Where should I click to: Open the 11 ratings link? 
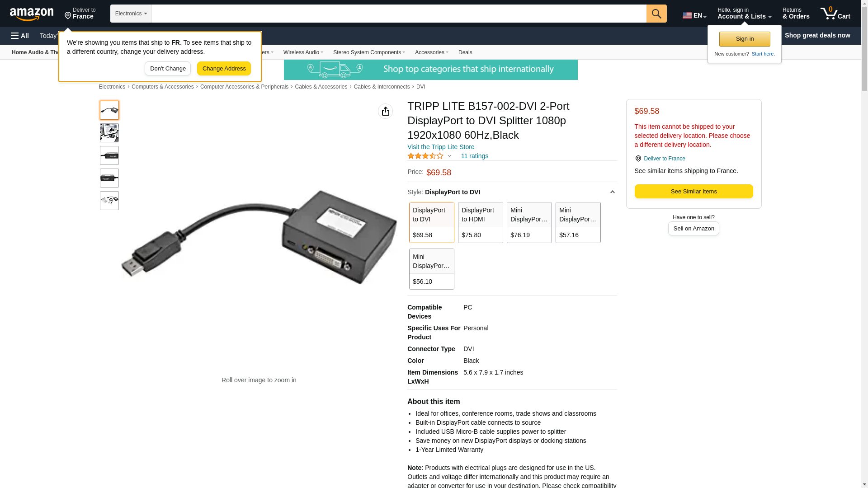tap(474, 156)
